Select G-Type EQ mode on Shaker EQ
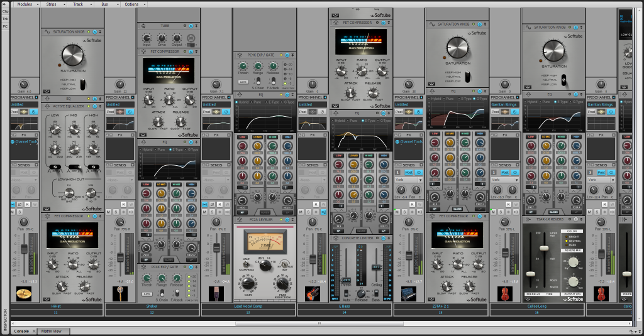The height and width of the screenshot is (336, 644). (192, 149)
